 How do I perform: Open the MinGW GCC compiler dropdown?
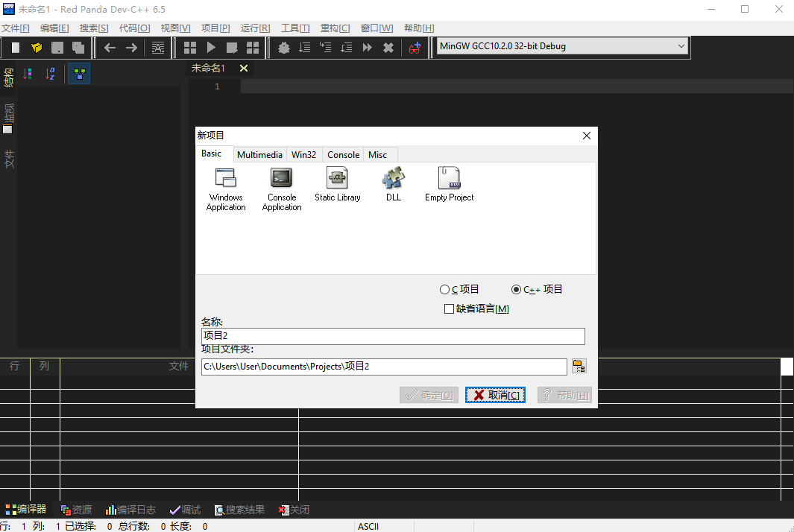(x=680, y=45)
